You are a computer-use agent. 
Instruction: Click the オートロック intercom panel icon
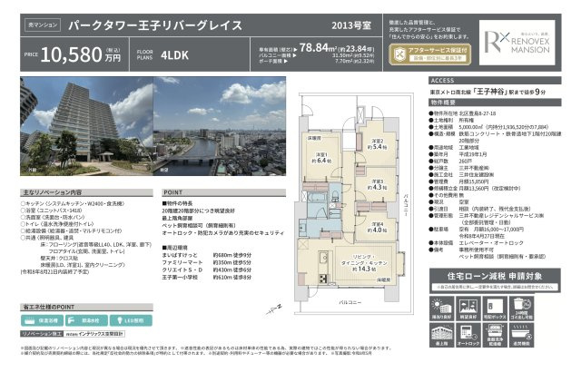point(468,335)
